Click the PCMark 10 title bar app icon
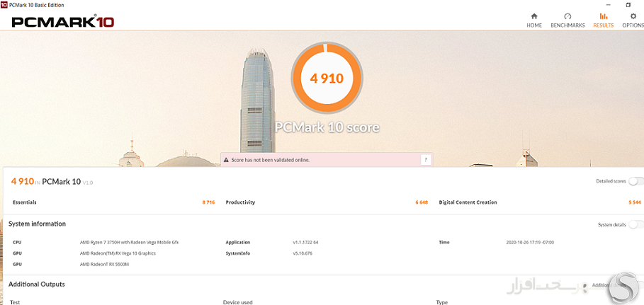The height and width of the screenshot is (305, 644). tap(4, 5)
